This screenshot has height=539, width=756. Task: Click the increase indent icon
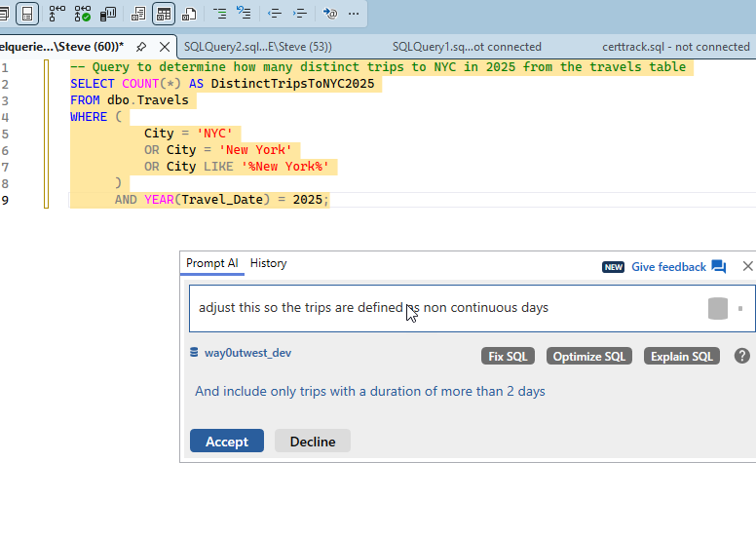pyautogui.click(x=300, y=14)
